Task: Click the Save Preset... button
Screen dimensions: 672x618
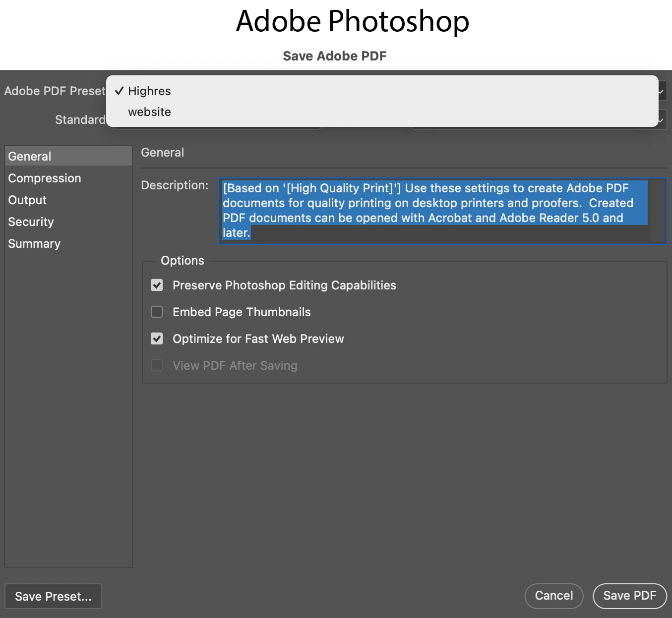Action: pos(53,596)
